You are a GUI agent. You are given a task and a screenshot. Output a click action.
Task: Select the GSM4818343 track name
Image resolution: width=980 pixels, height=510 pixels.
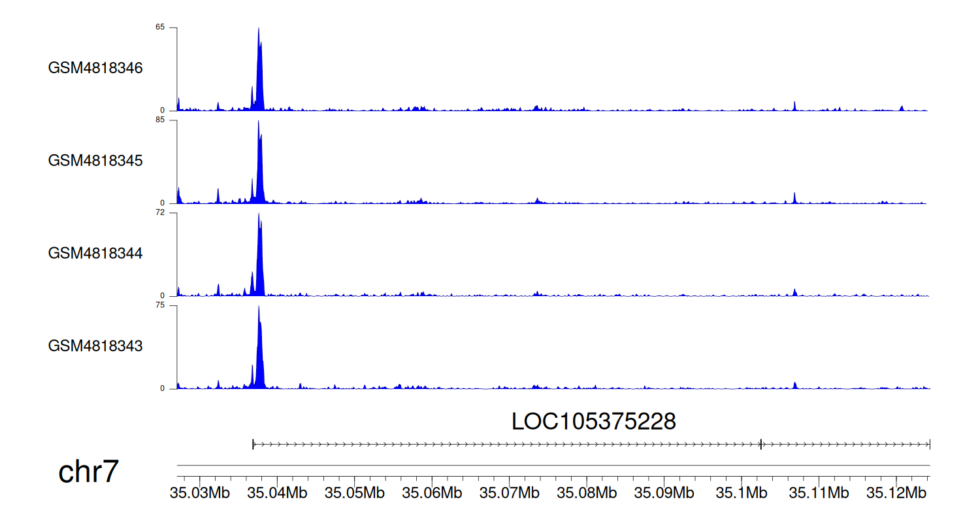(95, 345)
